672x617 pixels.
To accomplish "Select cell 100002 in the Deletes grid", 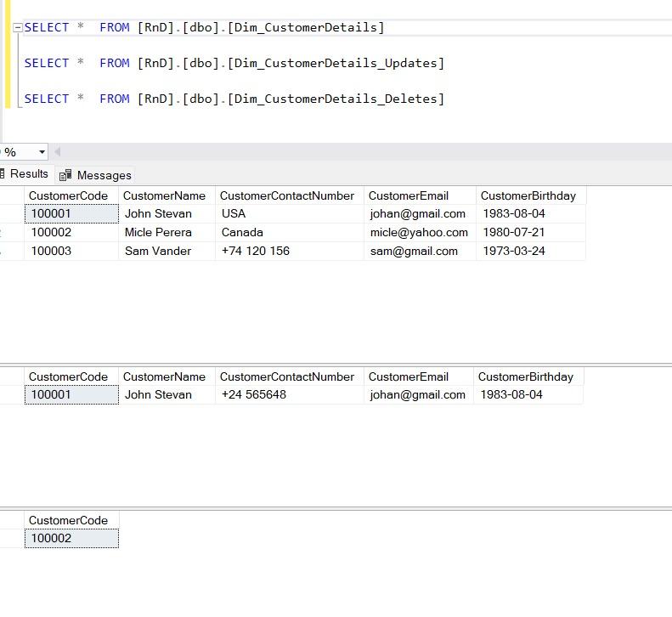I will (x=71, y=538).
